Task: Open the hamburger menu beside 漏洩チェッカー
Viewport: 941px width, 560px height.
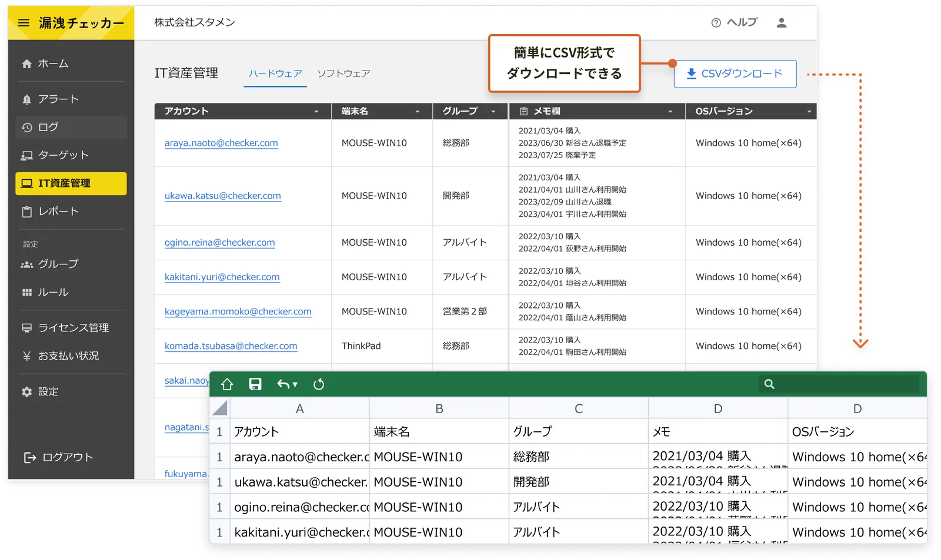Action: (24, 23)
